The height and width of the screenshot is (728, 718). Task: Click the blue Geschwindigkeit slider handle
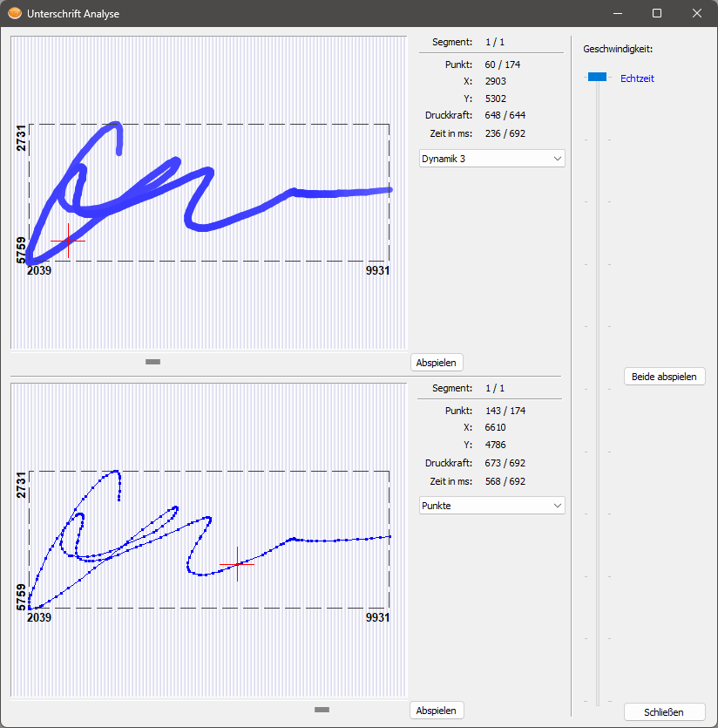pos(597,78)
